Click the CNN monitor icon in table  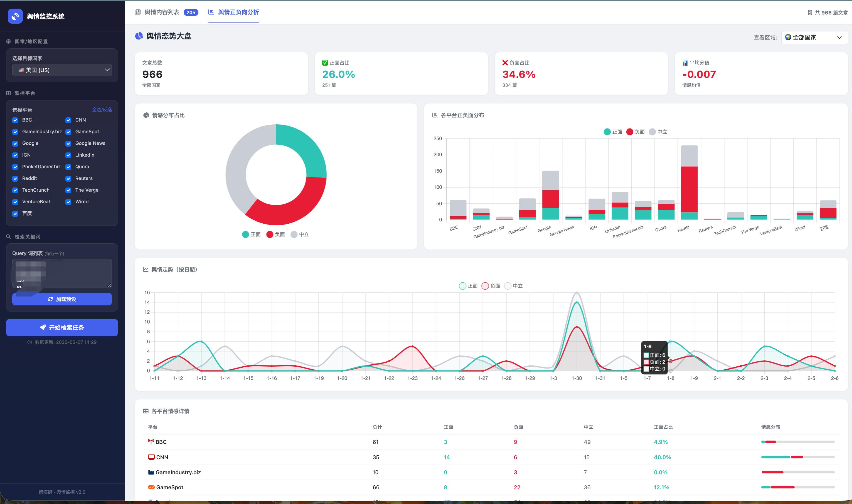point(151,457)
